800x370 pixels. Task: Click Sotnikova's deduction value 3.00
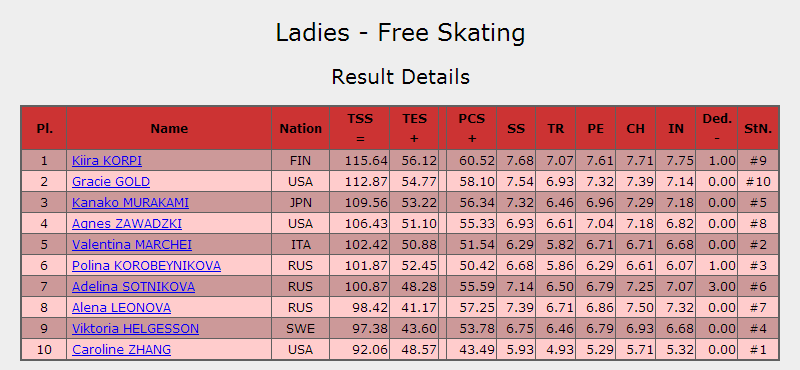tap(723, 287)
